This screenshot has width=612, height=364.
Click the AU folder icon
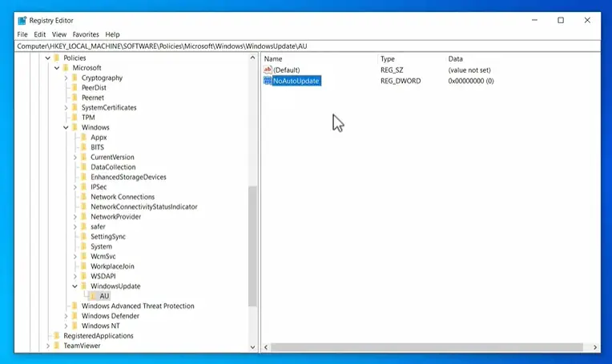93,296
